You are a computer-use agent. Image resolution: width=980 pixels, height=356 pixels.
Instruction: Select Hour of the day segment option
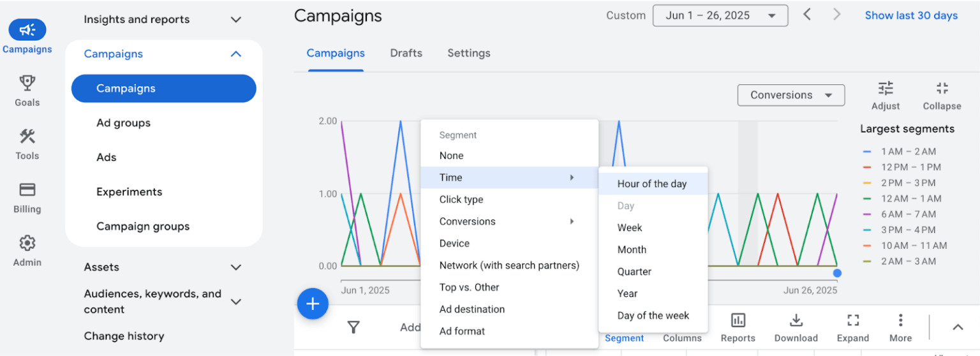652,184
